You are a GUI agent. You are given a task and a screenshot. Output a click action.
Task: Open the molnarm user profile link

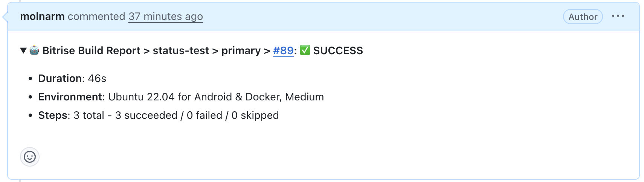tap(42, 17)
